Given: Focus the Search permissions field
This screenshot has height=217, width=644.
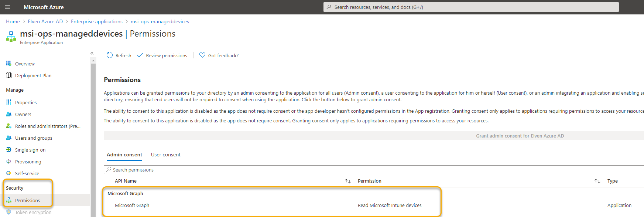Looking at the screenshot, I should (374, 170).
